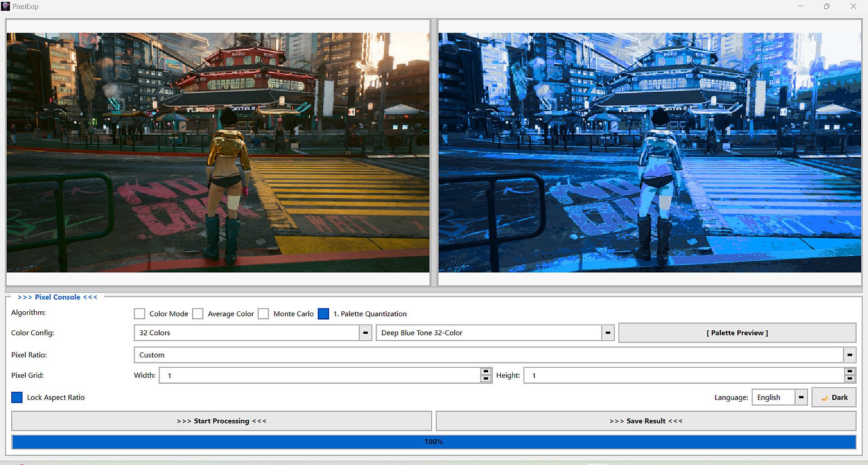Click the Save Result button
868x465 pixels.
click(x=646, y=421)
